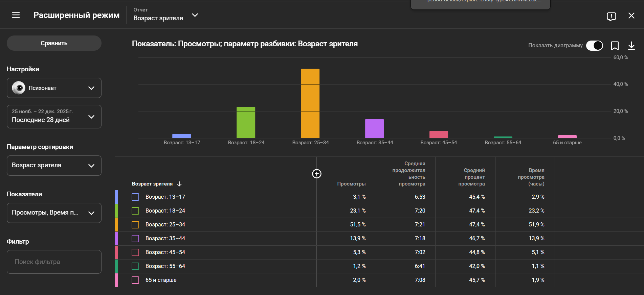Image resolution: width=644 pixels, height=295 pixels.
Task: Click the bookmark save report icon
Action: [x=615, y=46]
